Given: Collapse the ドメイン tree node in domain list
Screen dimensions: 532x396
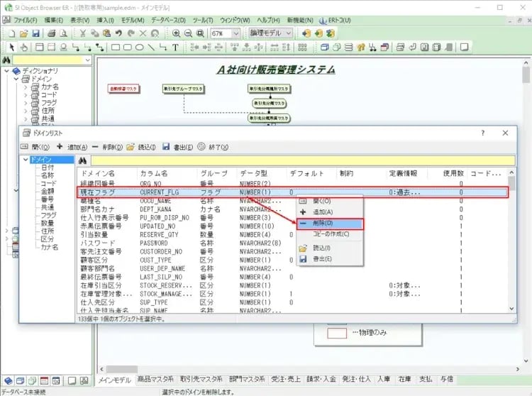Looking at the screenshot, I should (26, 160).
